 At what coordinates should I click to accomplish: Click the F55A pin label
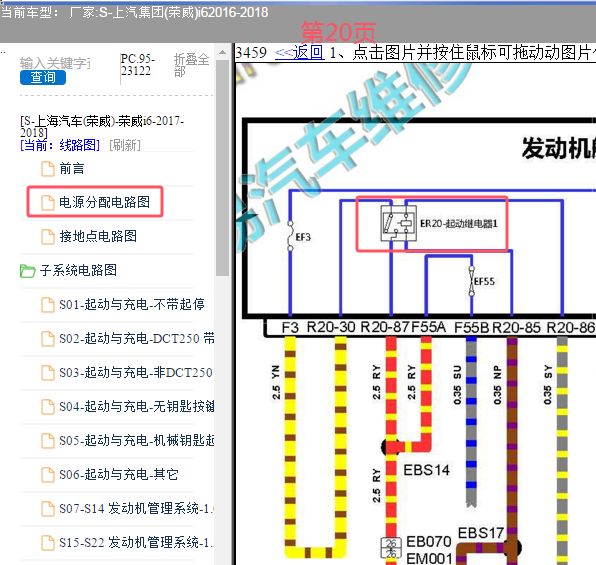click(428, 327)
